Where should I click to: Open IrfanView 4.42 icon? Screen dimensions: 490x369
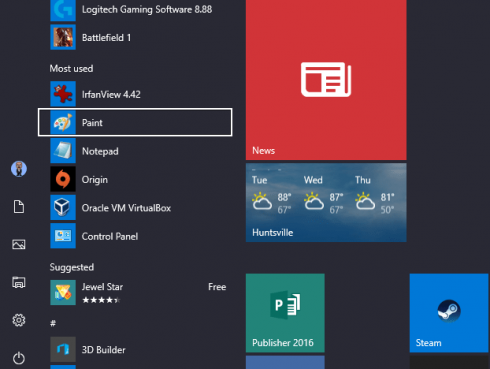pos(63,94)
